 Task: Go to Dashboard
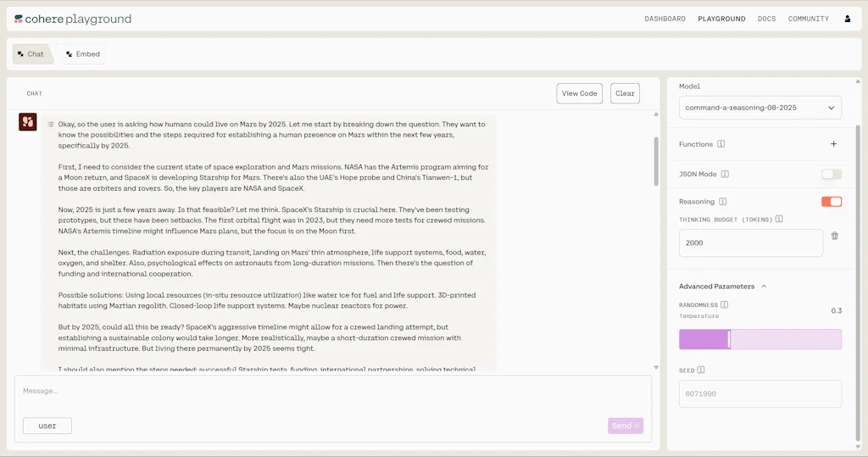coord(665,19)
